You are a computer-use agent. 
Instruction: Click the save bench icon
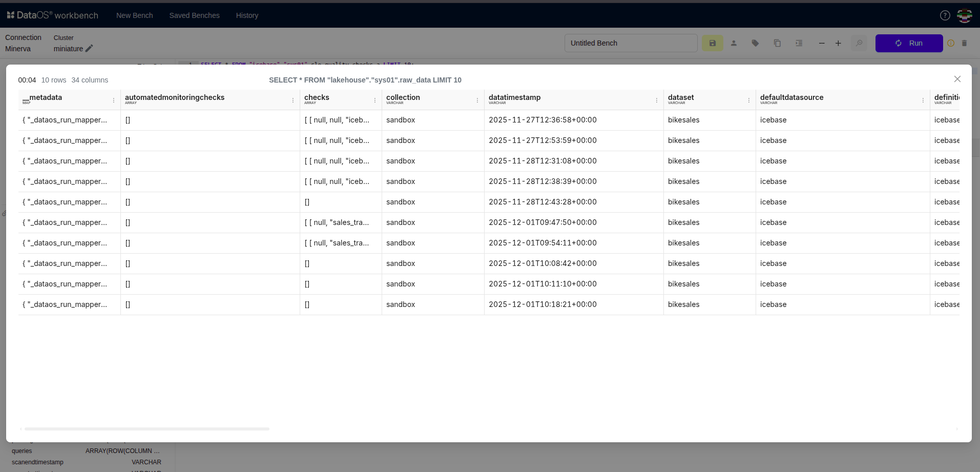712,43
